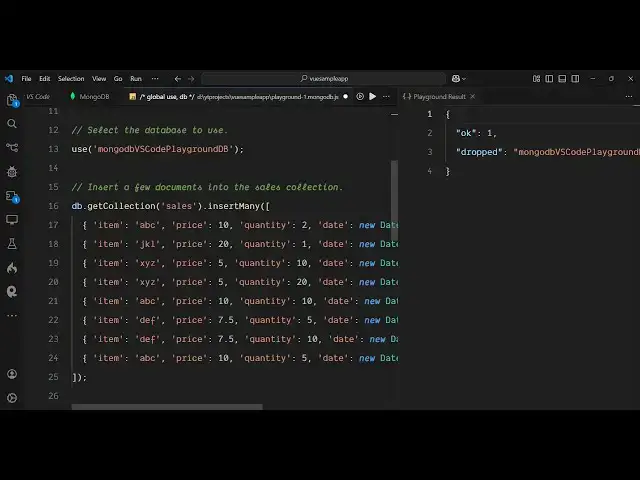Click the editor horizontal scrollbar

(x=167, y=407)
